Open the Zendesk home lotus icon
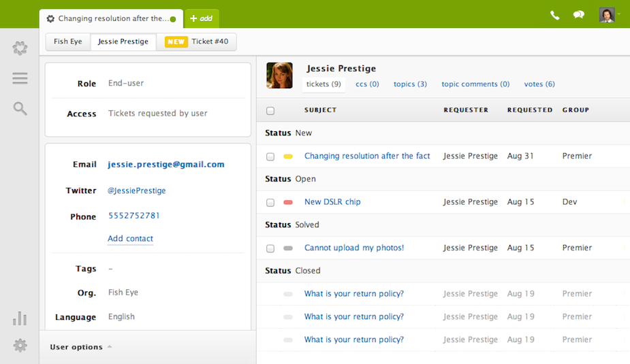Viewport: 630px width, 364px height. (x=20, y=48)
